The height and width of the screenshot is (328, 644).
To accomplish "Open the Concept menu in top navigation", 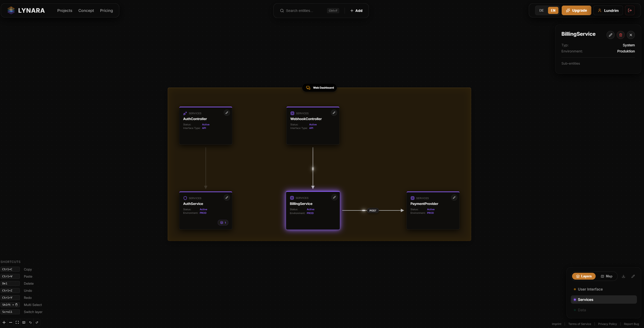I will [86, 10].
